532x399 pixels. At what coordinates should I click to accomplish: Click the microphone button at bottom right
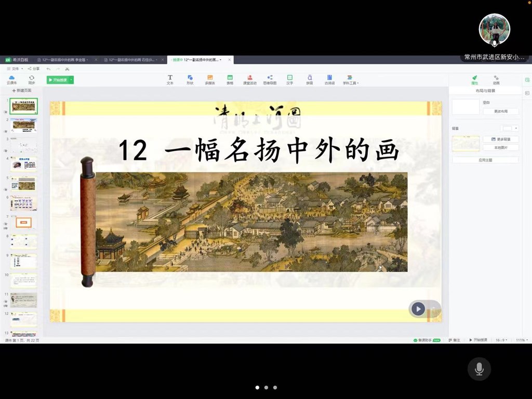click(479, 369)
